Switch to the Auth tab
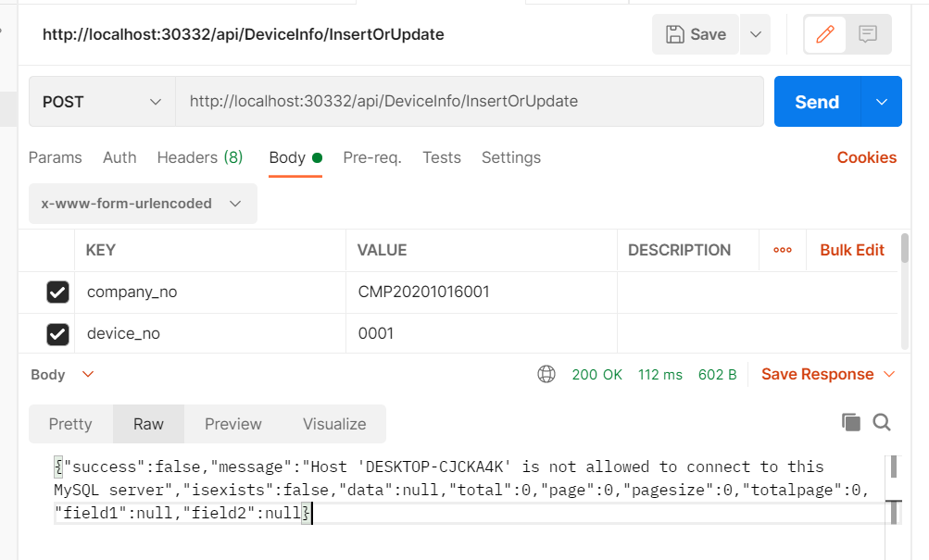This screenshot has height=560, width=929. point(119,157)
